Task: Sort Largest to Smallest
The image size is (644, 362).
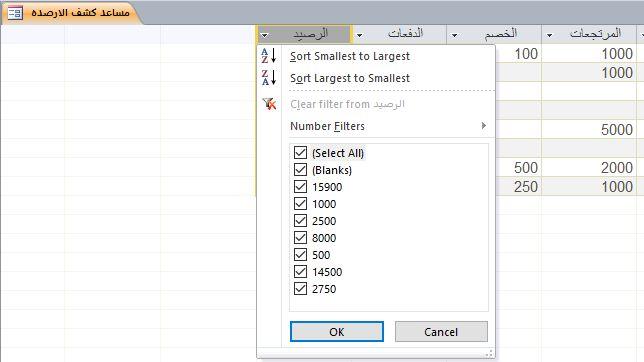Action: pyautogui.click(x=350, y=78)
